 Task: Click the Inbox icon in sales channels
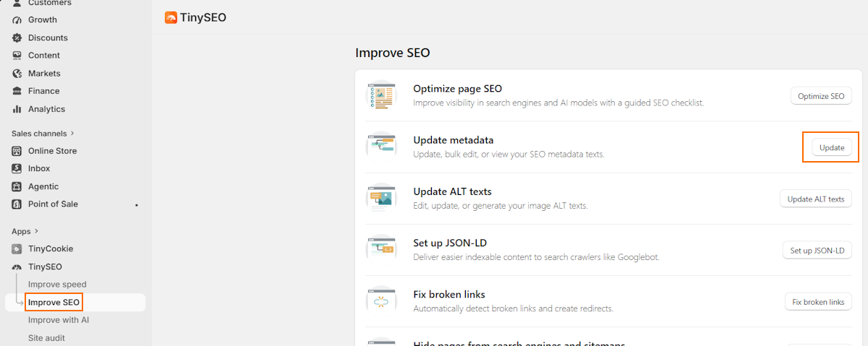coord(17,168)
